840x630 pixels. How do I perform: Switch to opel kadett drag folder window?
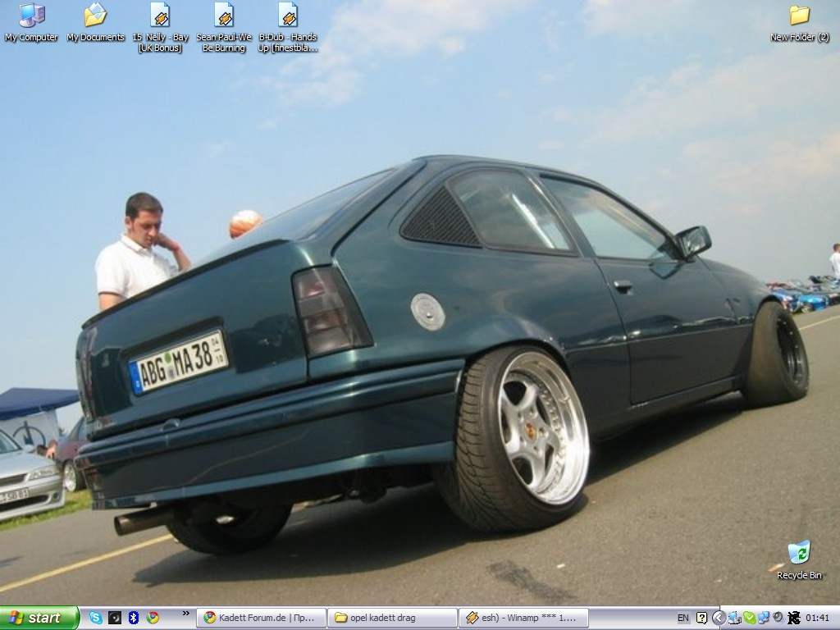coord(392,618)
